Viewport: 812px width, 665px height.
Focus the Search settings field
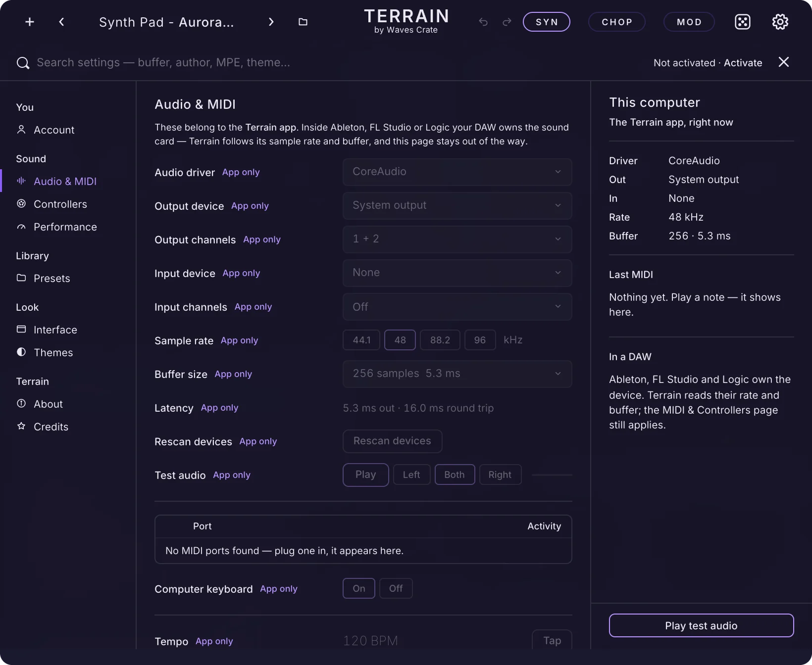pyautogui.click(x=163, y=62)
